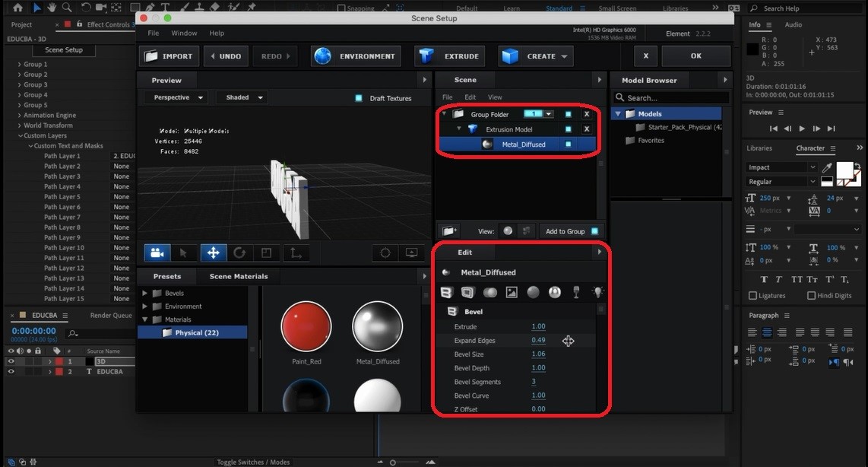Open the image Textures icon in Edit
The height and width of the screenshot is (467, 868).
[512, 292]
